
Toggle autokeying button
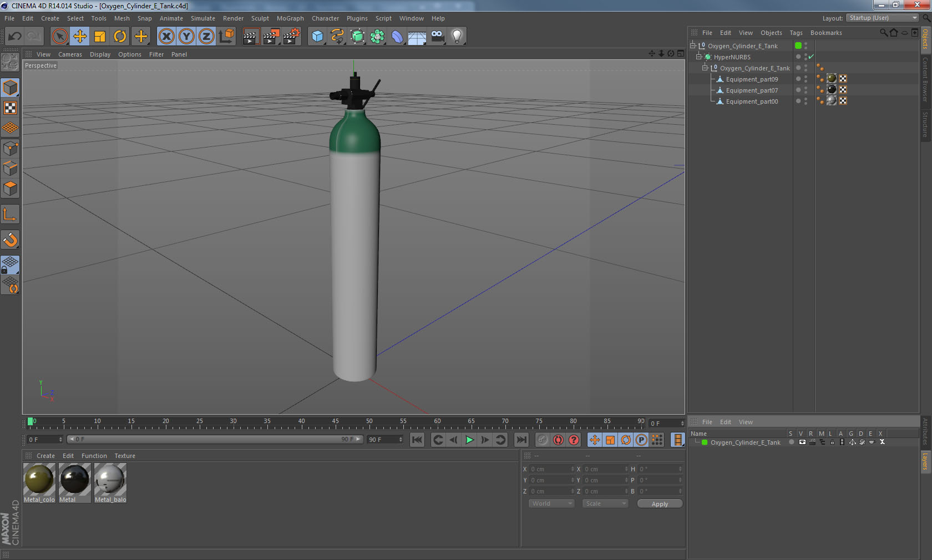tap(558, 440)
